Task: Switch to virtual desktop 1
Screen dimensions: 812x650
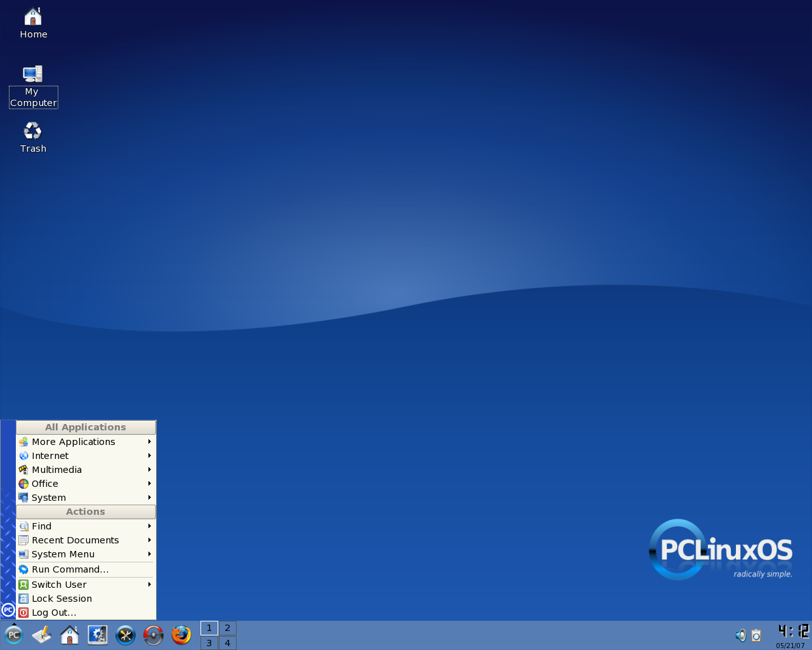Action: 209,628
